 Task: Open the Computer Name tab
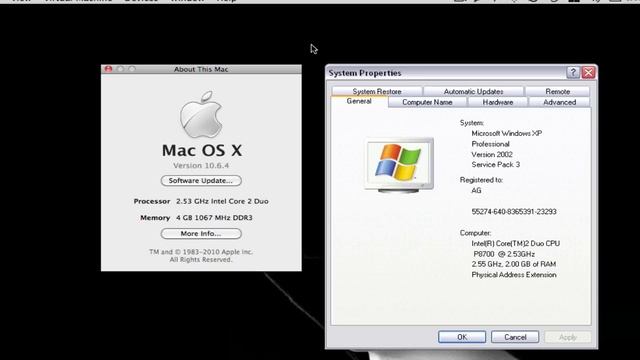coord(427,102)
